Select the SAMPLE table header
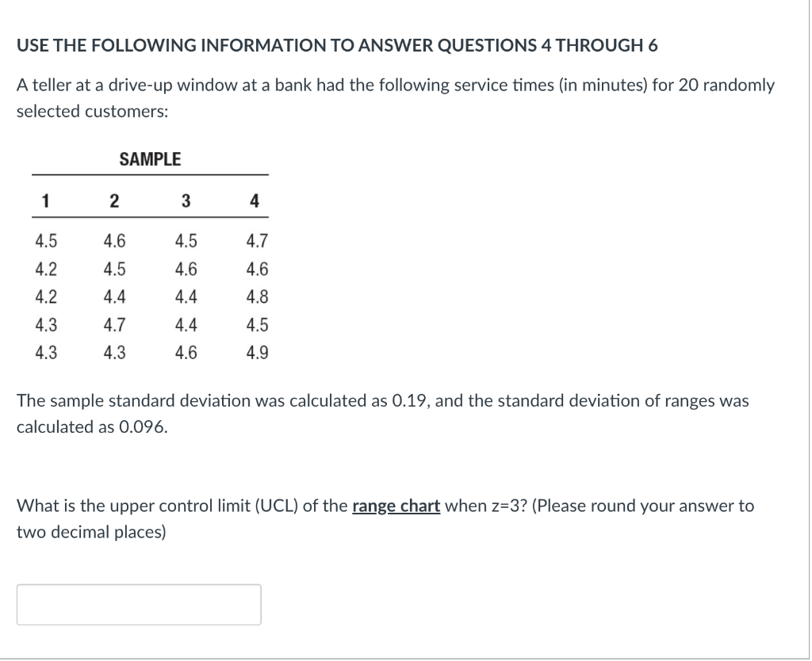Viewport: 812px width, 661px height. 151,159
